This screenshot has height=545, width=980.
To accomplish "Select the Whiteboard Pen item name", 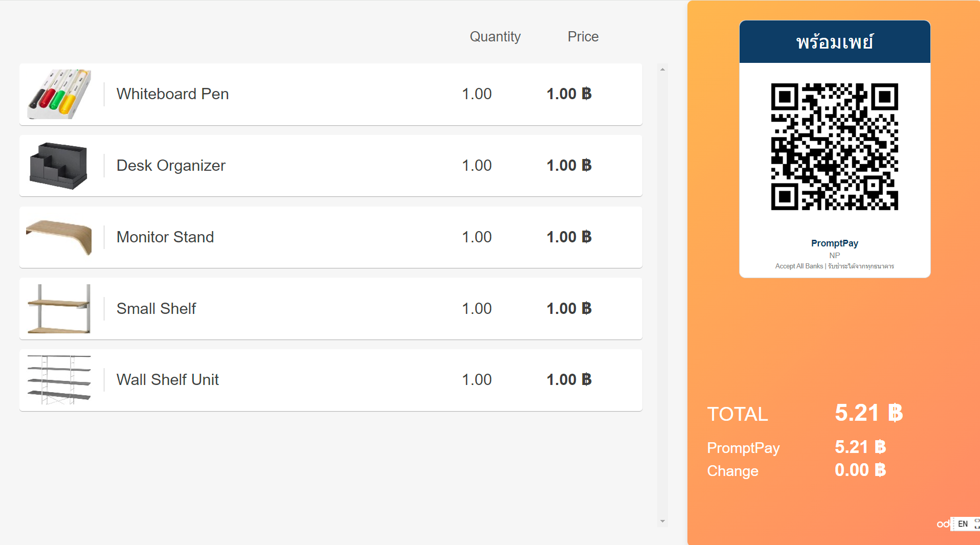I will (x=172, y=94).
